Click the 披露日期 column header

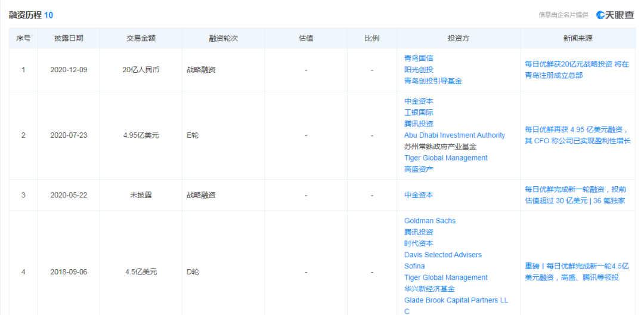coord(69,38)
